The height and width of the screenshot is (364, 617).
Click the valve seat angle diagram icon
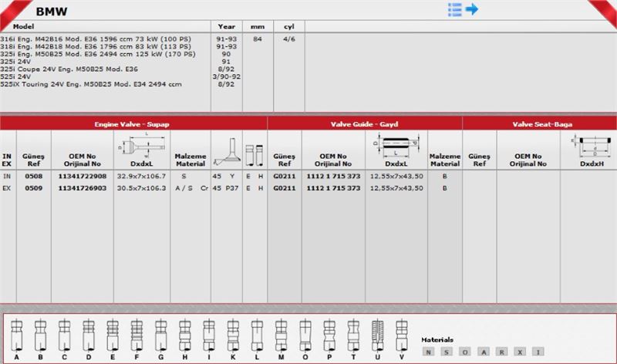pyautogui.click(x=226, y=152)
